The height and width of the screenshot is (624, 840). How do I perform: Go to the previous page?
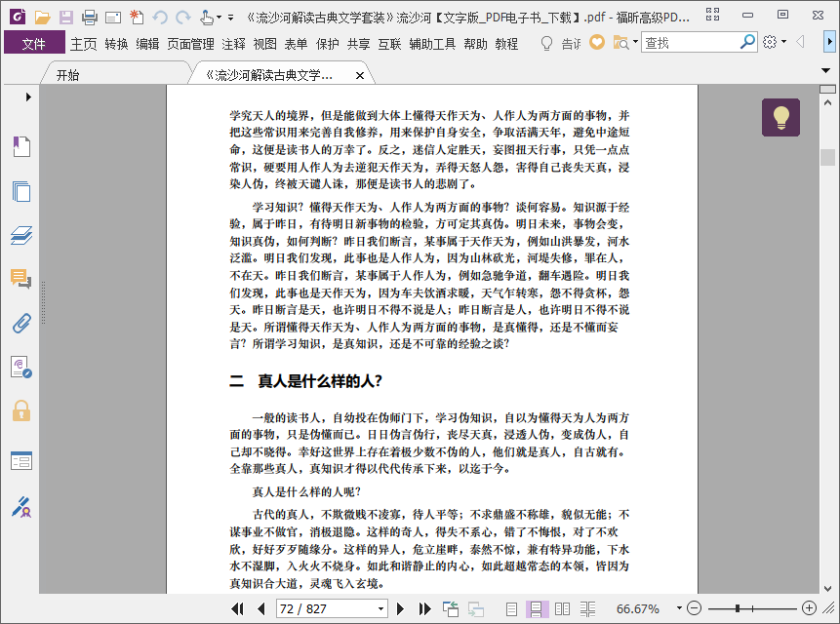pyautogui.click(x=261, y=608)
